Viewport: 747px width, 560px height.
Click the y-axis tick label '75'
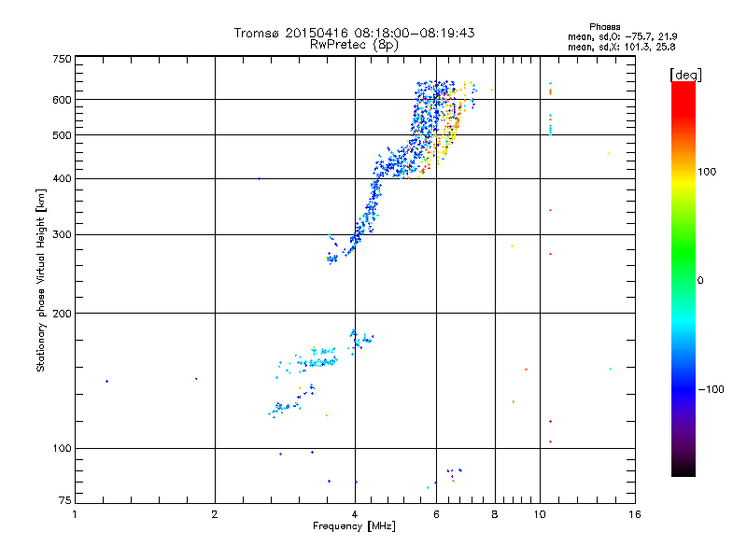[x=65, y=500]
